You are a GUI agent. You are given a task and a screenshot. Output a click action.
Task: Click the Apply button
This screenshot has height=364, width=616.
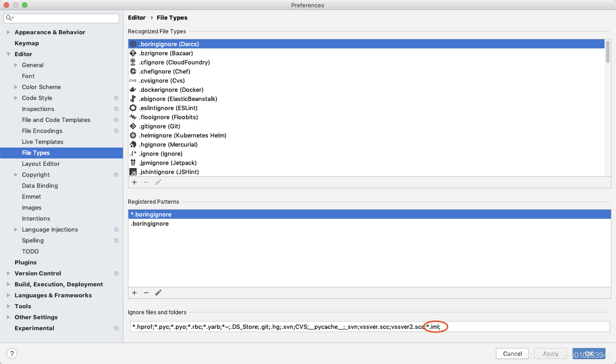coord(550,353)
